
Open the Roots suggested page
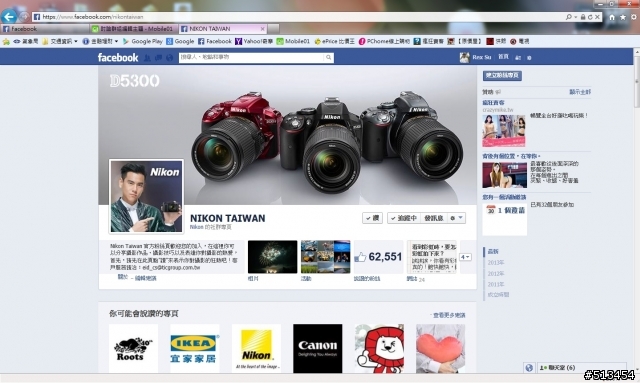(133, 349)
